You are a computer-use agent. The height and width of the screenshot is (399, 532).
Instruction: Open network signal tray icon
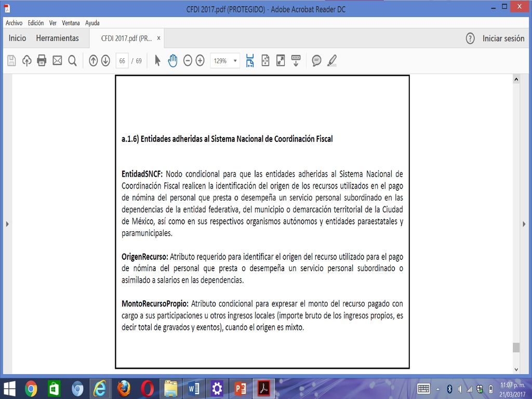pos(470,389)
